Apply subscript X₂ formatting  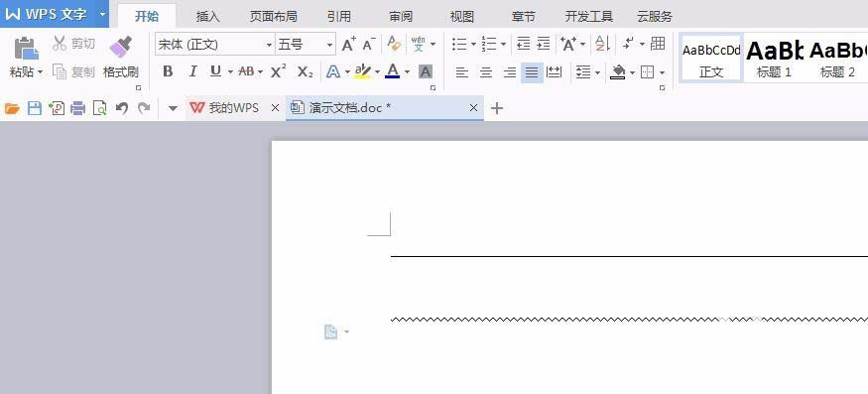click(305, 71)
